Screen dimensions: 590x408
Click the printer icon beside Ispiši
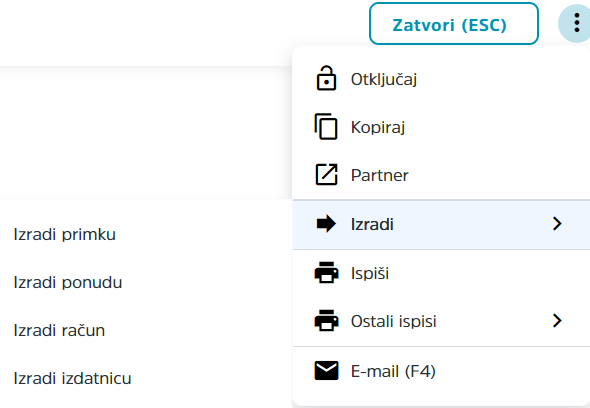click(326, 273)
